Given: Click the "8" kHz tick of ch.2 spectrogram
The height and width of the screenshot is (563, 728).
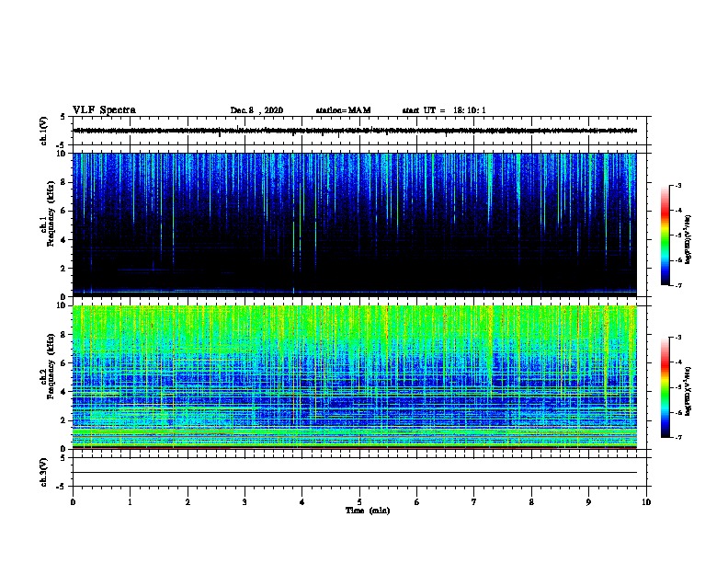Looking at the screenshot, I should coord(64,335).
